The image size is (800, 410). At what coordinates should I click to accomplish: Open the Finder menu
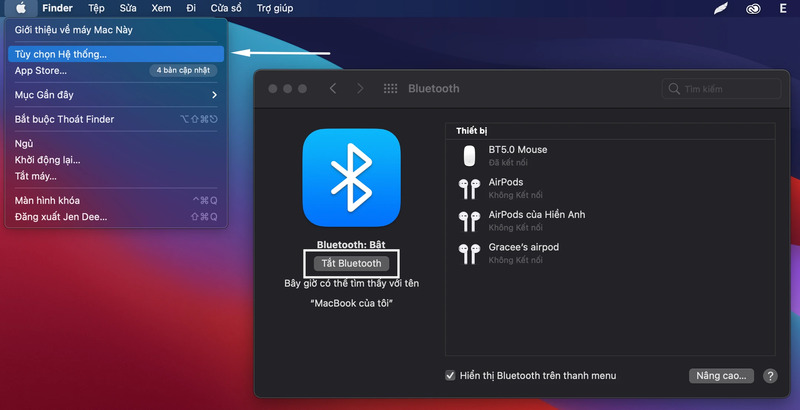57,8
